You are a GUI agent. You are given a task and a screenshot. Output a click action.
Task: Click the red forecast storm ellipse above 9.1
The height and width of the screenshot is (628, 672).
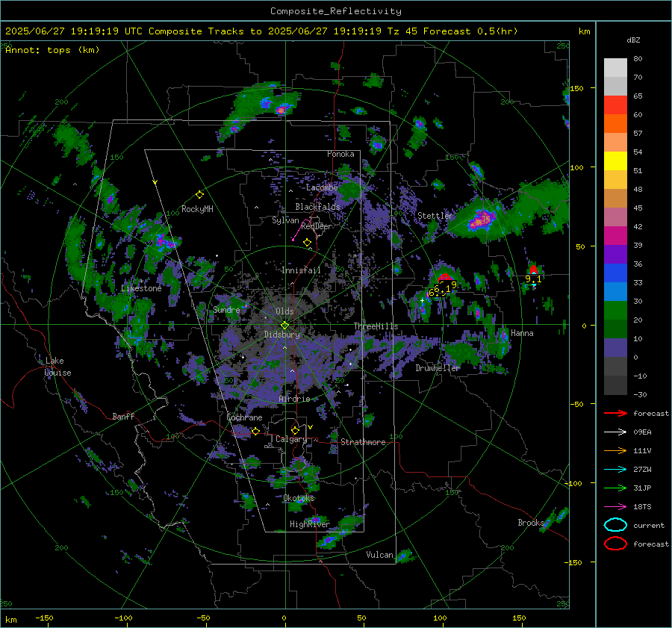[533, 270]
